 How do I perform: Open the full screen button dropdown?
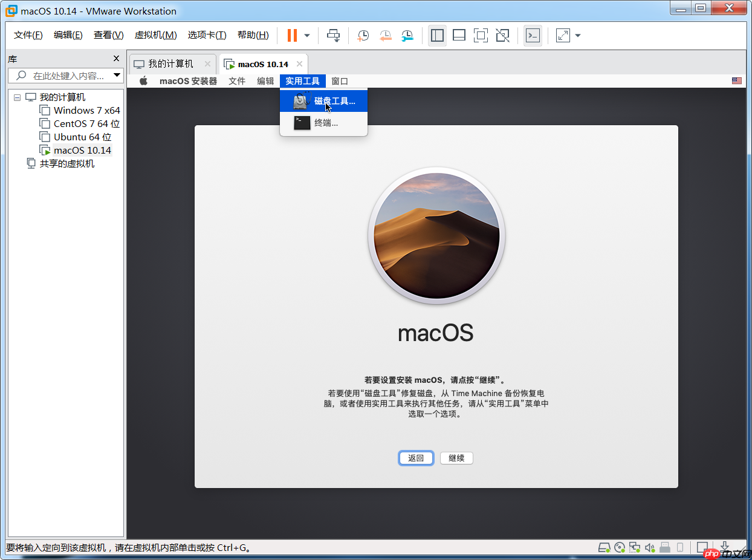[577, 35]
